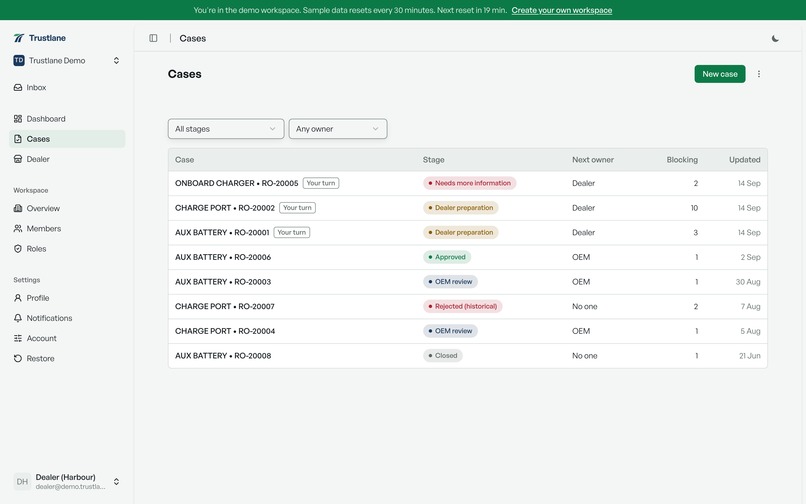Click the Roles shield icon
The height and width of the screenshot is (504, 806).
[18, 248]
